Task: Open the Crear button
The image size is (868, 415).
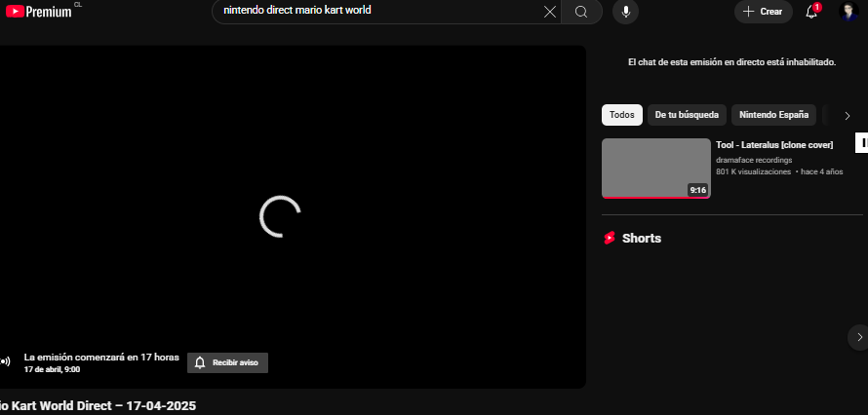Action: tap(764, 12)
